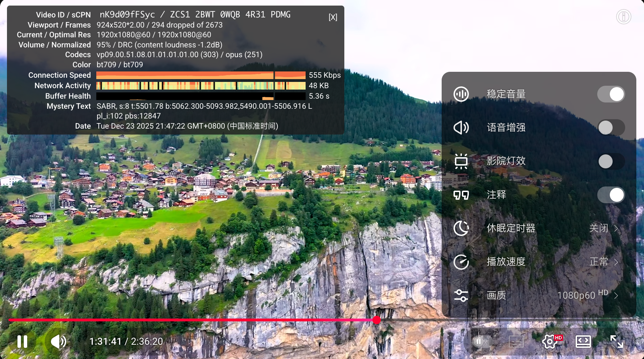Switch to theater mode view
Screen dimensions: 644x359
tap(583, 342)
